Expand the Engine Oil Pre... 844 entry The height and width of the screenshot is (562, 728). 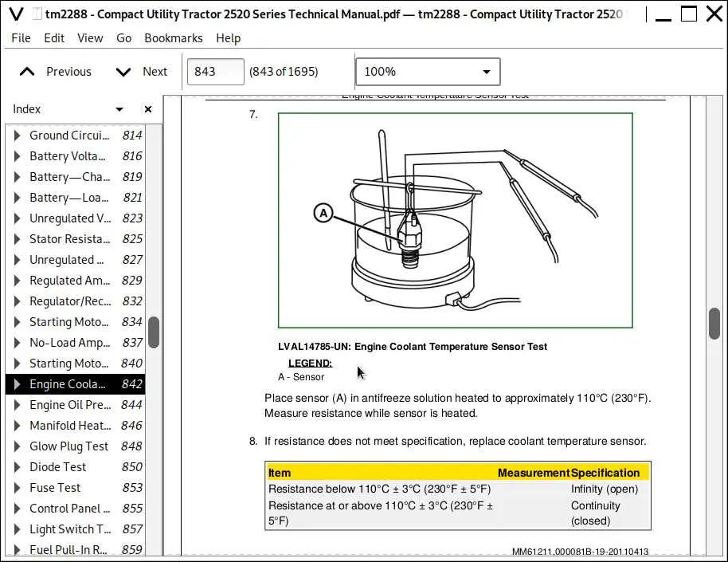point(18,405)
